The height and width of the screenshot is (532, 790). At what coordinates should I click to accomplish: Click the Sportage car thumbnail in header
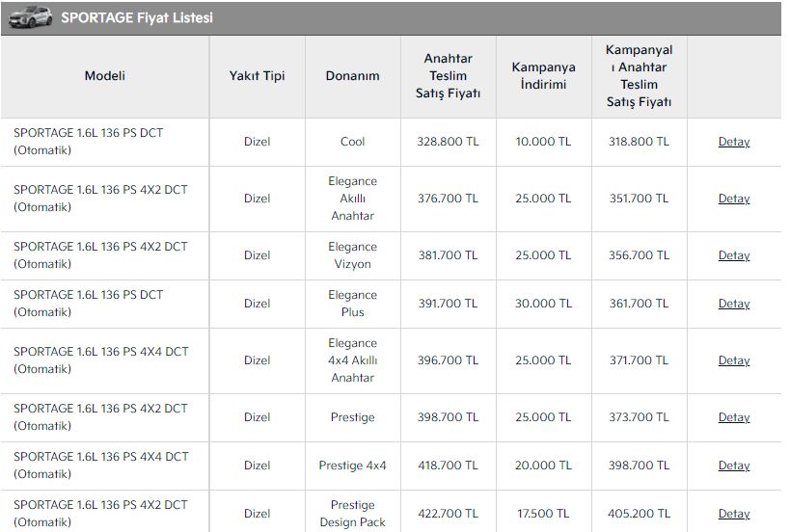pyautogui.click(x=30, y=17)
